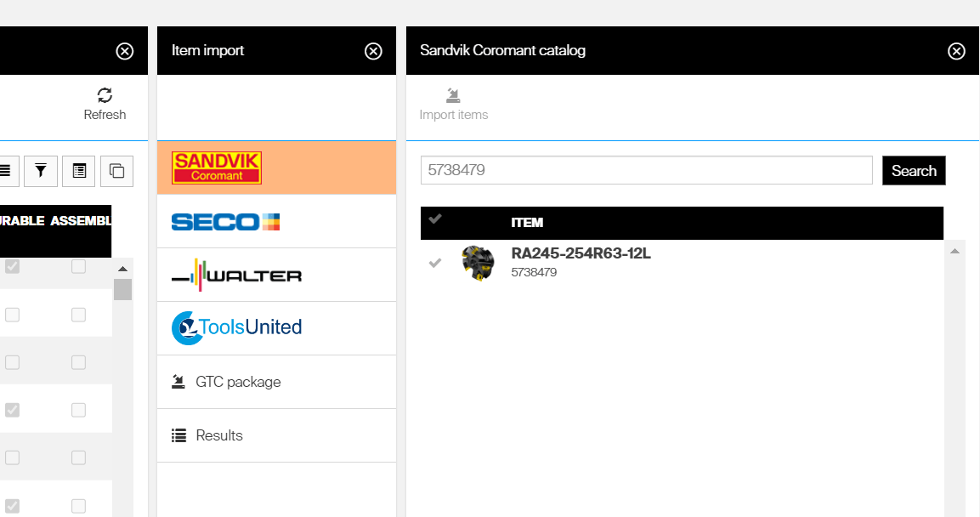
Task: Click the search field containing 5738479
Action: 646,170
